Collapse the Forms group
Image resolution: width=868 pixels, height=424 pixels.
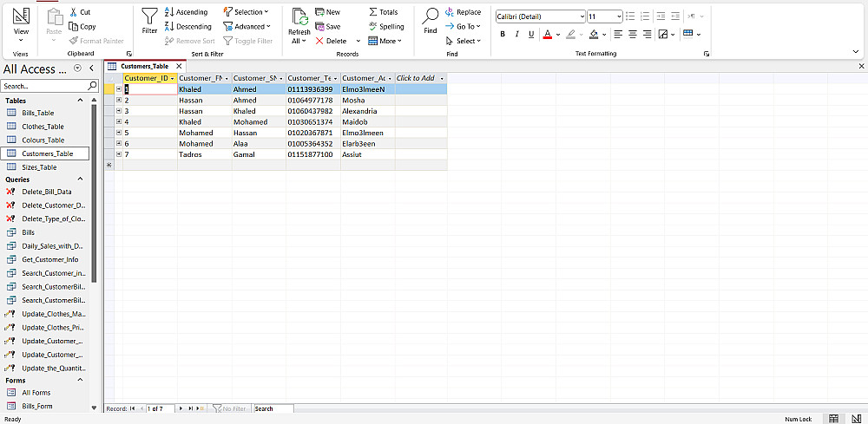click(x=80, y=381)
